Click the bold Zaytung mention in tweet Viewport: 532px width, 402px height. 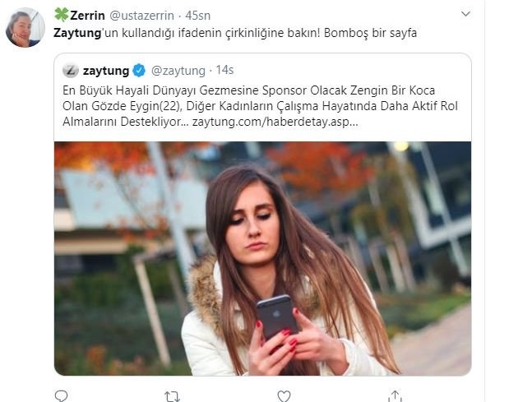tap(77, 33)
